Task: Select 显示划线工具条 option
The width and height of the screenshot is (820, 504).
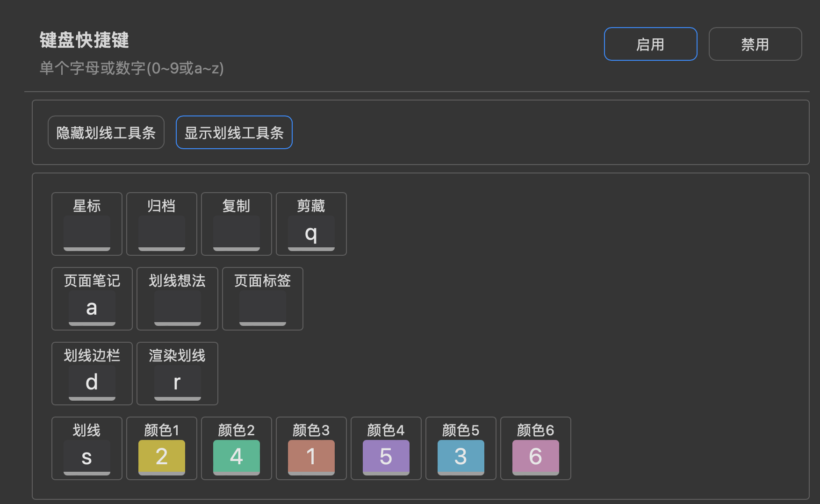Action: tap(234, 132)
